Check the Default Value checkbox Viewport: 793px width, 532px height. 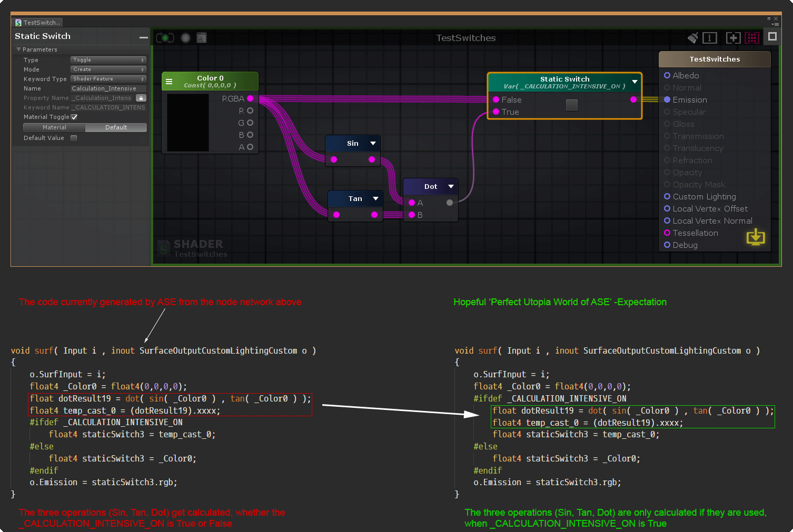[74, 138]
